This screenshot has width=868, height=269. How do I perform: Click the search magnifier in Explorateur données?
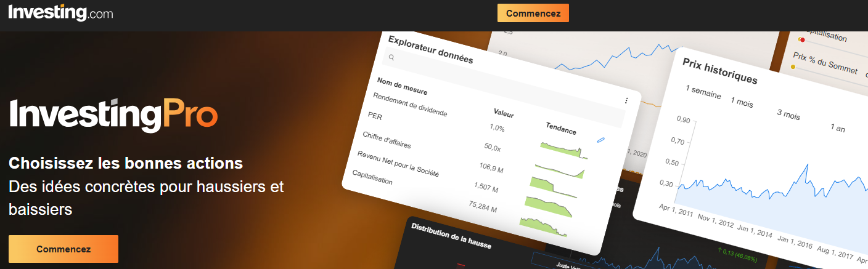click(391, 57)
